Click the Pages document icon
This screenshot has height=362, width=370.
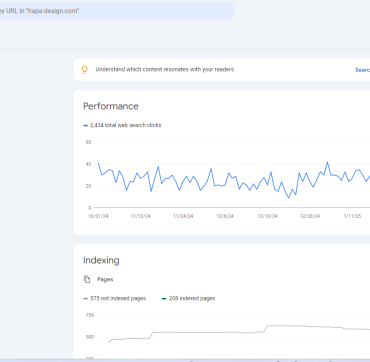[87, 279]
